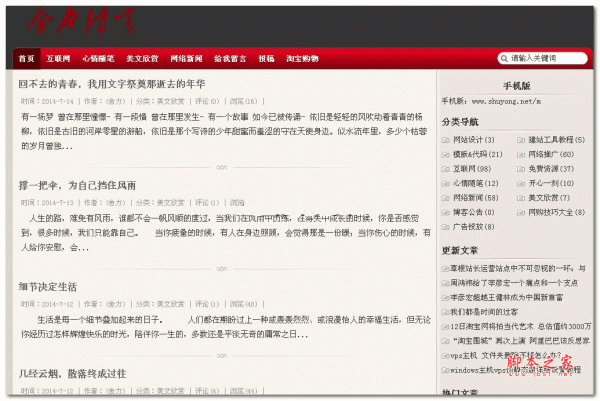
Task: Click 评论 (1) on the 细节决定生活 post
Action: [207, 304]
